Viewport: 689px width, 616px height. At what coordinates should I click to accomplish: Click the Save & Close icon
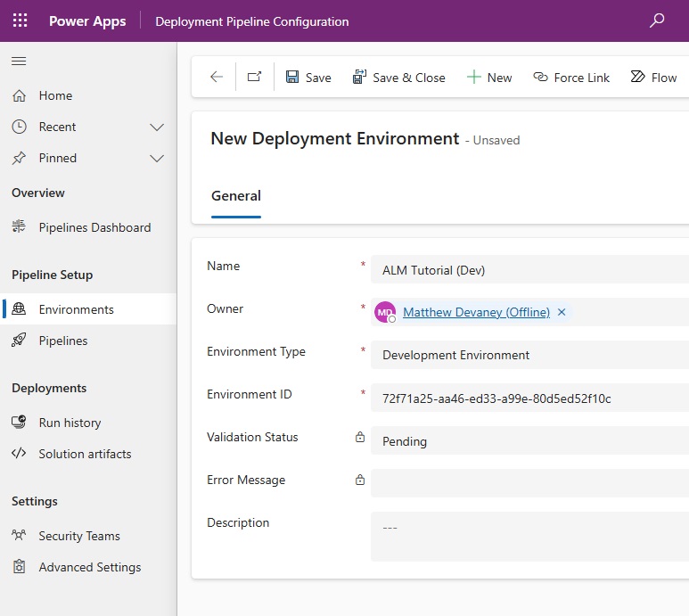(x=359, y=77)
